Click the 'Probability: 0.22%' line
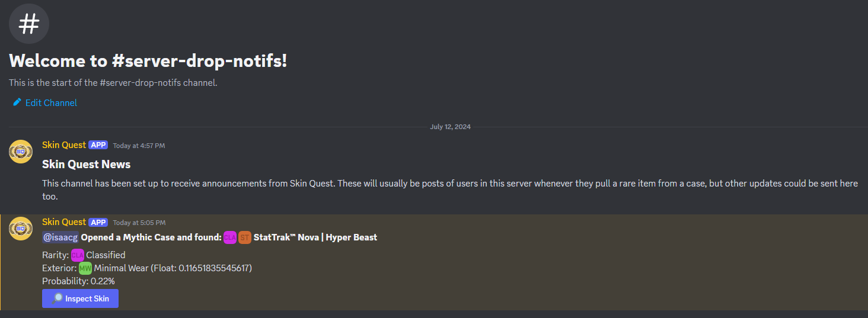Image resolution: width=868 pixels, height=318 pixels. (x=78, y=281)
